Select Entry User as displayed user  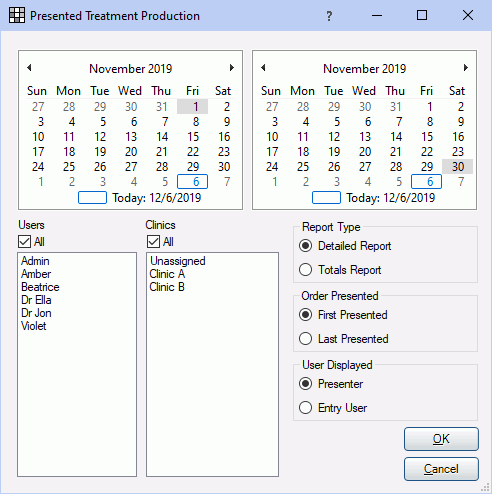click(306, 408)
